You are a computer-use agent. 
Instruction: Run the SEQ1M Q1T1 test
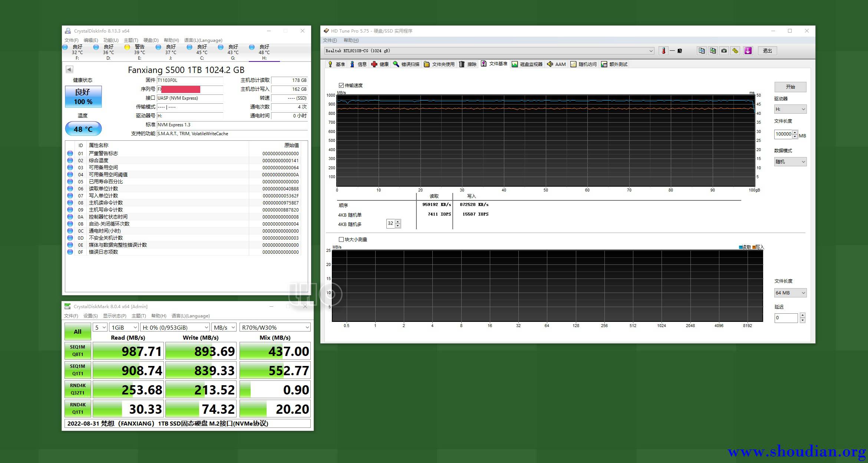pyautogui.click(x=77, y=370)
